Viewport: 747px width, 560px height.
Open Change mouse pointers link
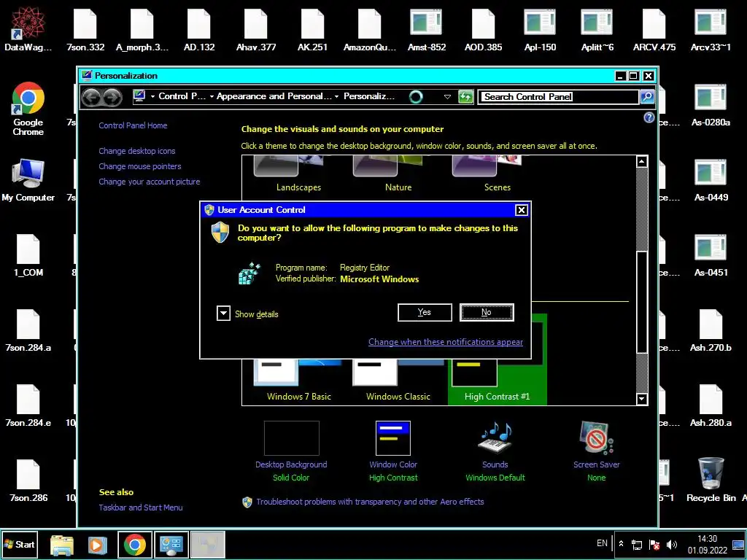point(139,166)
